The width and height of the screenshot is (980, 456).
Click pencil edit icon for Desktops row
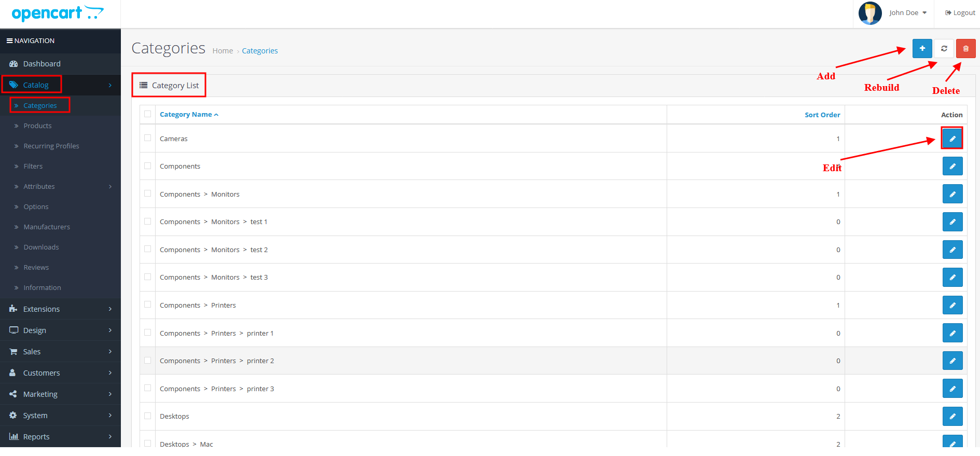[952, 416]
